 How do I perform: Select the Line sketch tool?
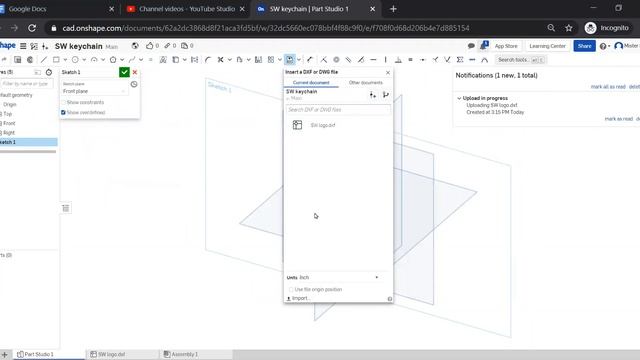click(x=44, y=60)
